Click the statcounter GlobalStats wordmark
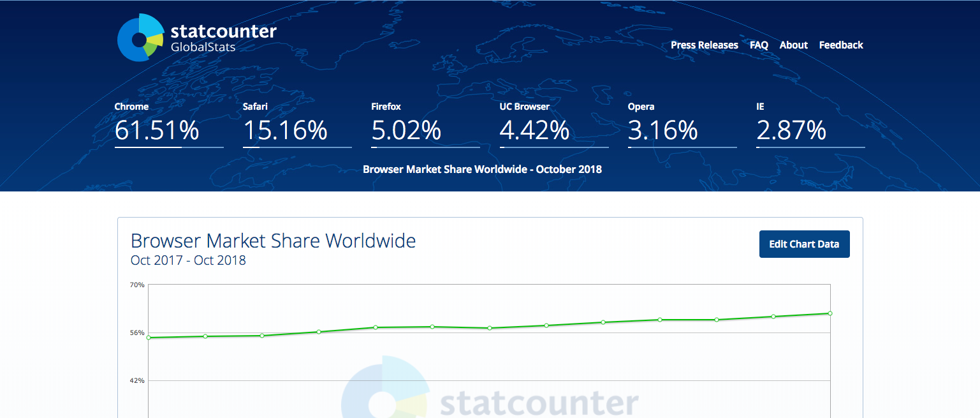 (223, 38)
